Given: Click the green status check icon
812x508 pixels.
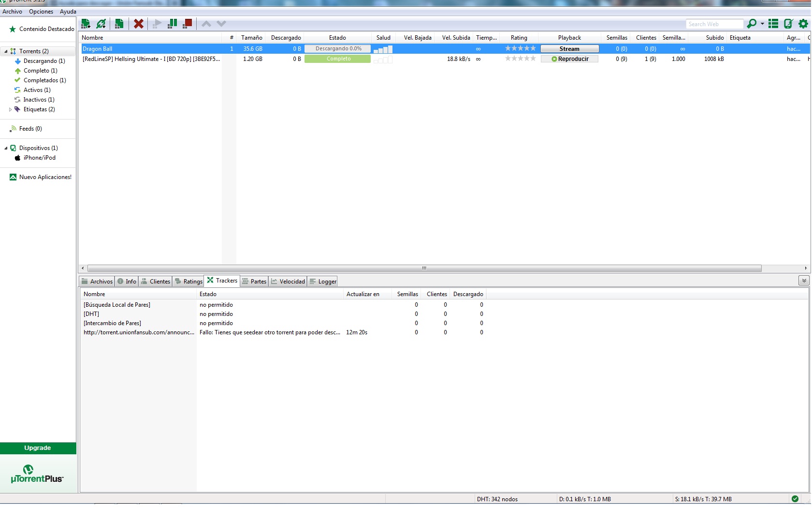Looking at the screenshot, I should [795, 499].
